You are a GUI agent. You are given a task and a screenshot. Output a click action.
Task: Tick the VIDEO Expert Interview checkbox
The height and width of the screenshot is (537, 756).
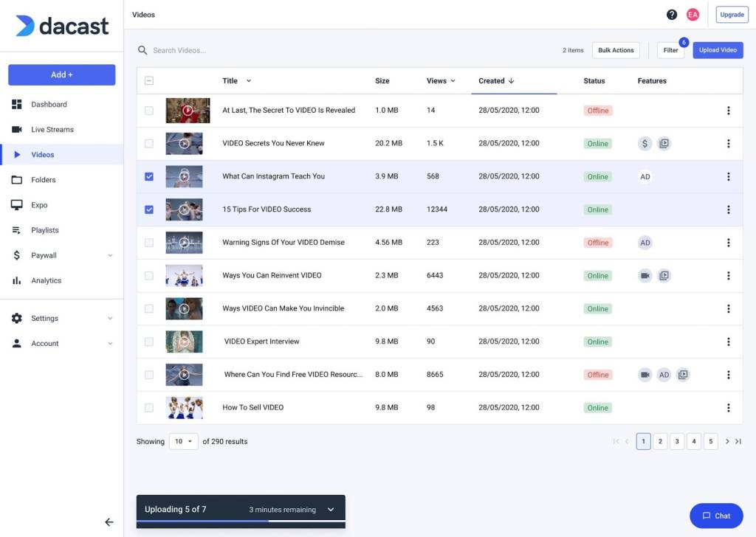click(x=149, y=342)
